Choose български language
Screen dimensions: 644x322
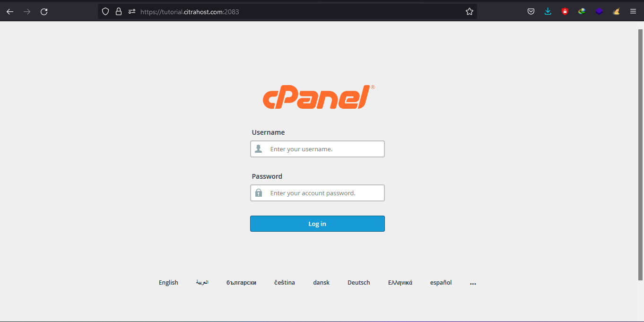coord(241,283)
